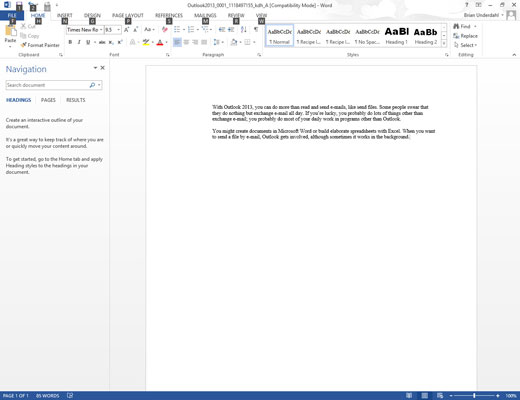Expand the Select dropdown in Editing
This screenshot has height=400, width=520.
coord(466,45)
